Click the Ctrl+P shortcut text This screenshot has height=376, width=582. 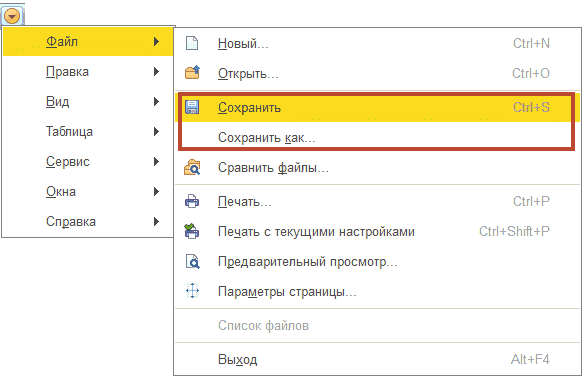[531, 201]
